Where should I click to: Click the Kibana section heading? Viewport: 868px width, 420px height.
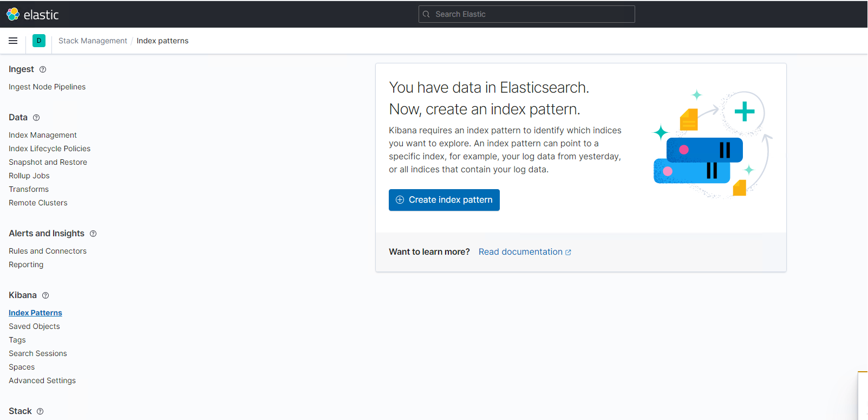(23, 295)
